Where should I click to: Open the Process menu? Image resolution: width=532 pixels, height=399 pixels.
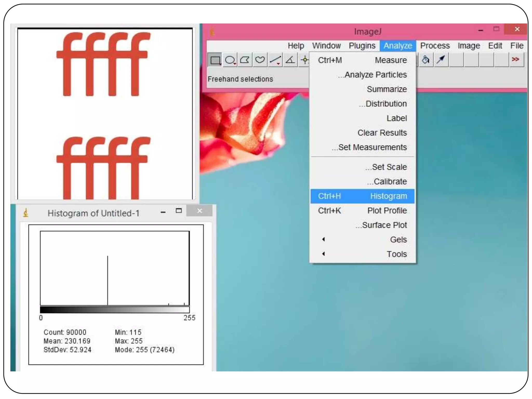435,46
